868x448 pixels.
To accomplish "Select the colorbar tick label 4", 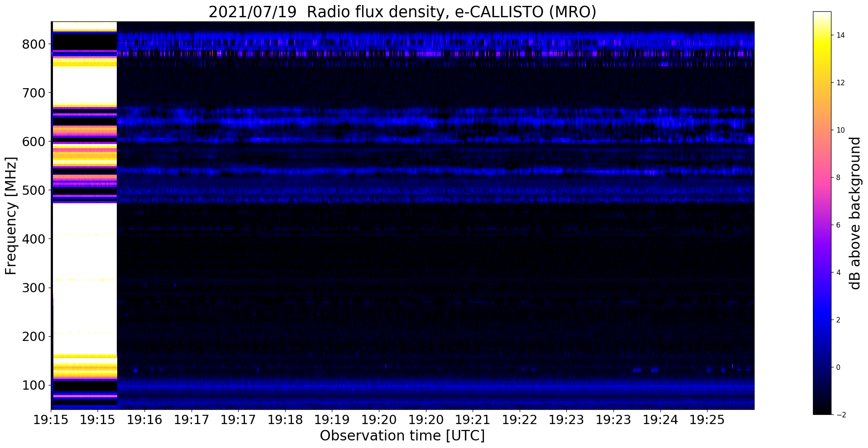I will coord(838,272).
